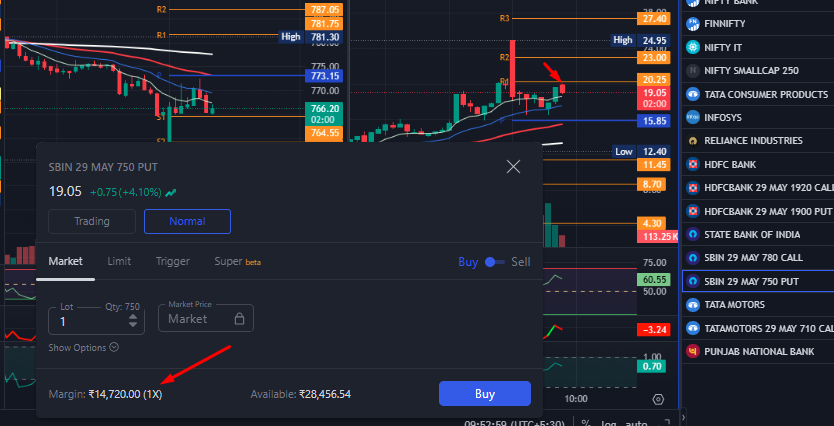Decrease lot quantity with down arrow

pos(133,324)
